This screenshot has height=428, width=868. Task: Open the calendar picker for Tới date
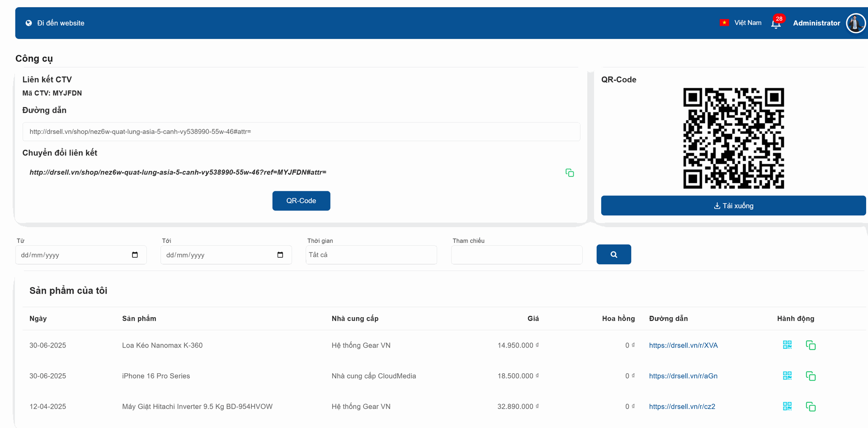(x=280, y=255)
